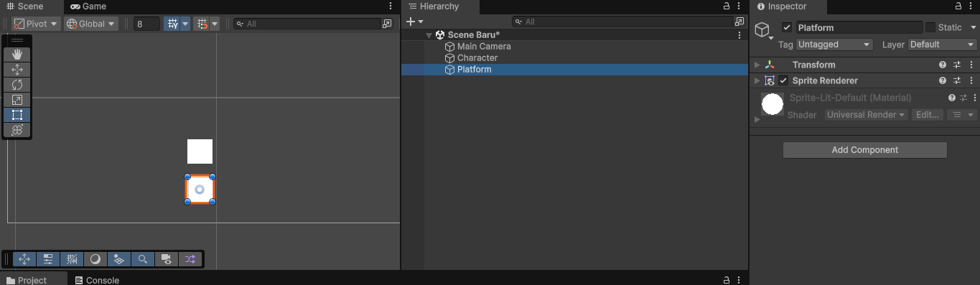The height and width of the screenshot is (285, 980).
Task: Toggle the overlay sliders settings button
Action: (48, 259)
